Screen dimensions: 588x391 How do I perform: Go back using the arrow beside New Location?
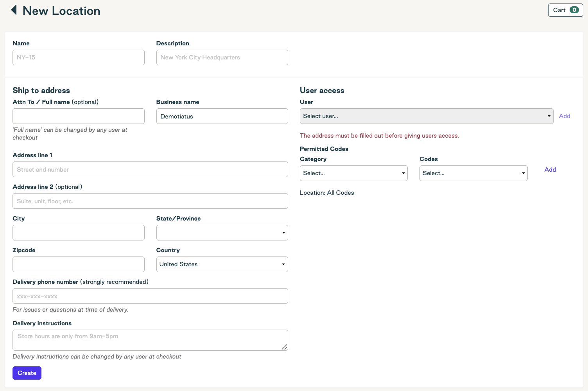click(14, 10)
